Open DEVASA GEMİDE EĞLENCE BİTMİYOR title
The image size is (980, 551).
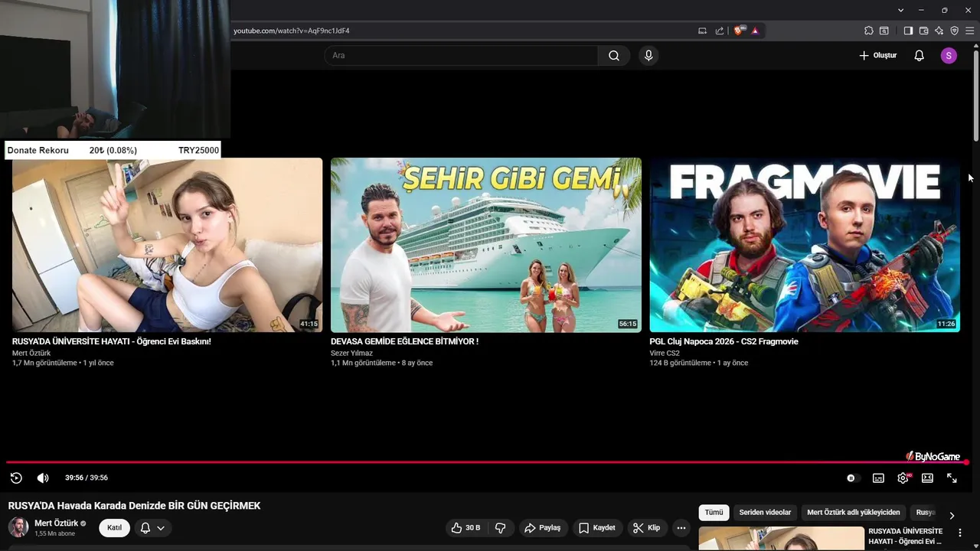[x=404, y=341]
